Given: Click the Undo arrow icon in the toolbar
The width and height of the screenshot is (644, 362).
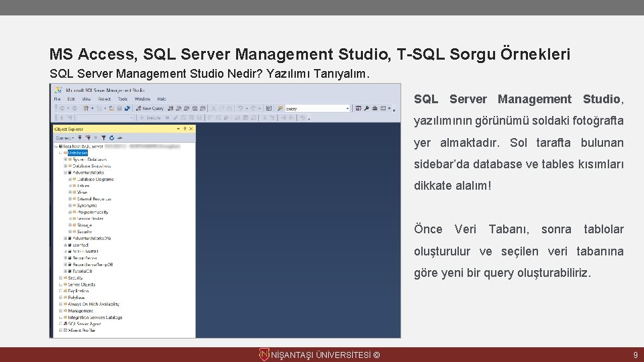Looking at the screenshot, I should click(x=240, y=109).
